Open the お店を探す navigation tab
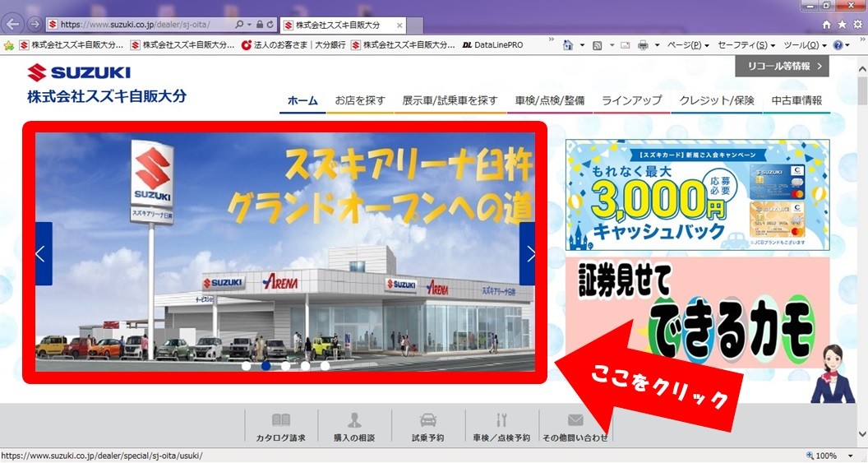This screenshot has height=463, width=868. point(360,100)
